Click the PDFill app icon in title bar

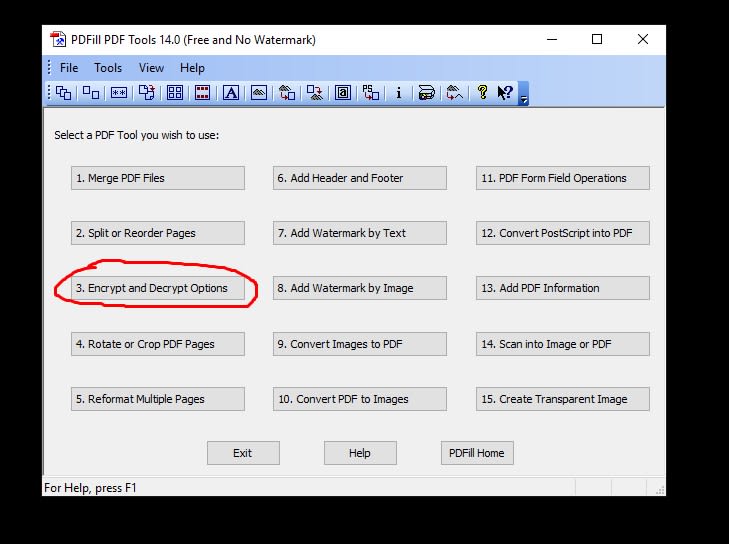coord(58,40)
